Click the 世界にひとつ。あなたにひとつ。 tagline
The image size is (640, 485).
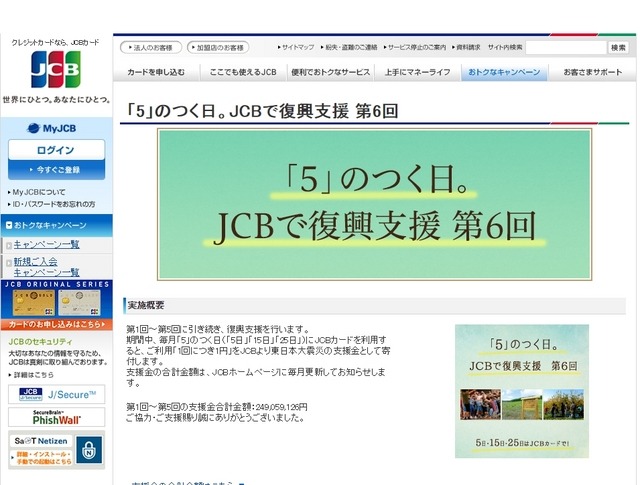pyautogui.click(x=56, y=99)
